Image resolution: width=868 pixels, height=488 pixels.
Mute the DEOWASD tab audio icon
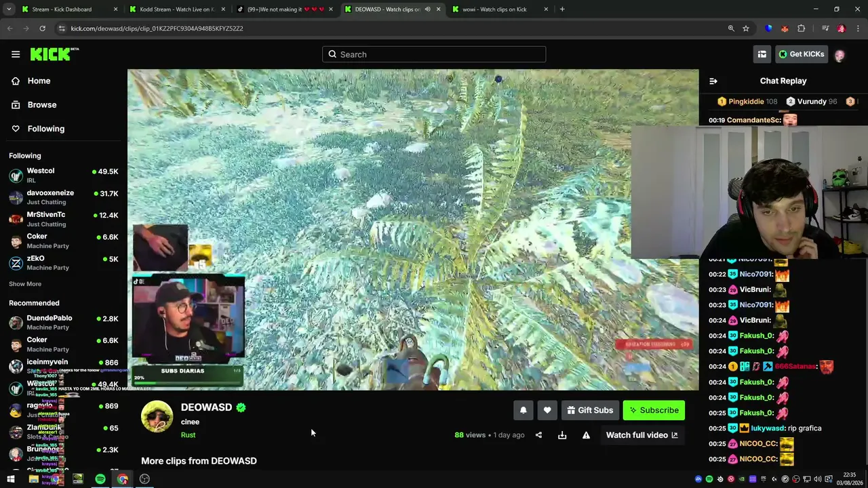click(x=427, y=9)
